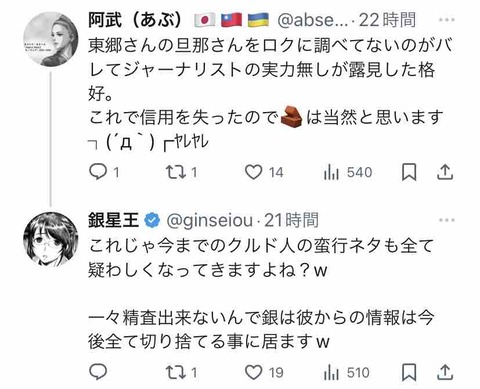Share 銀星王's tweet via upload icon
Image resolution: width=480 pixels, height=389 pixels.
coord(445,372)
